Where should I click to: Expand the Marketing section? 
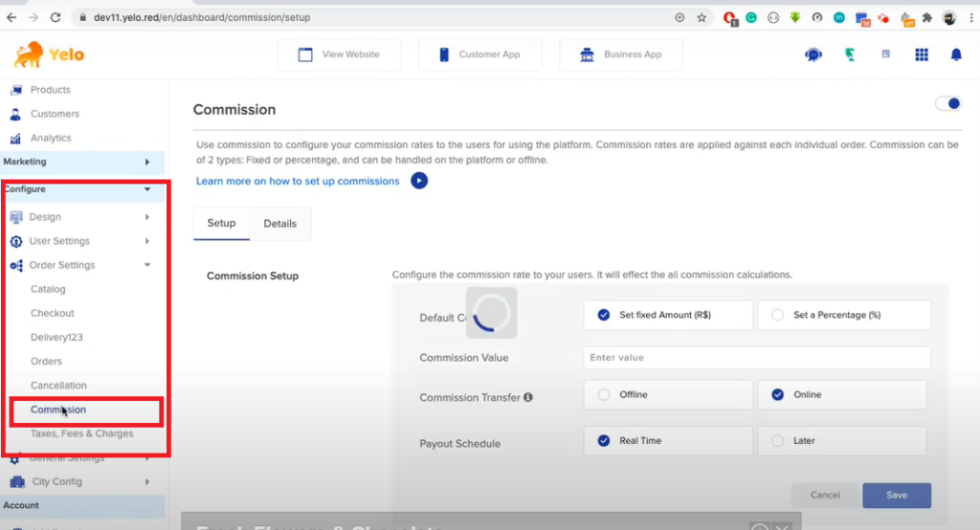tap(82, 162)
